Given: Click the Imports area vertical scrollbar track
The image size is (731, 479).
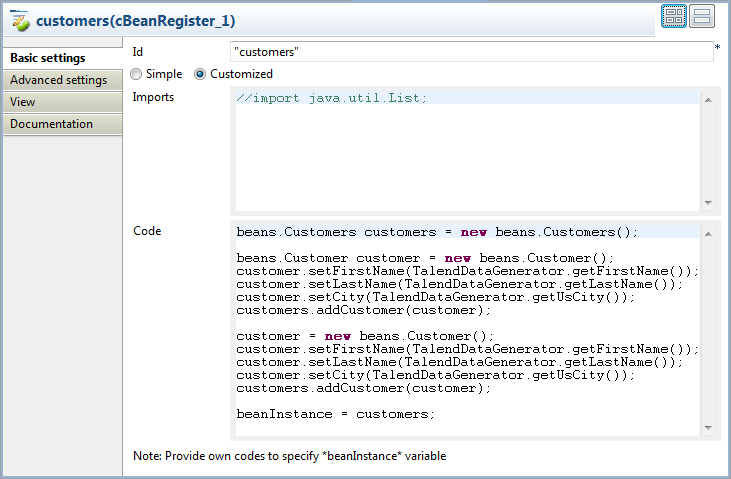Looking at the screenshot, I should (x=708, y=150).
